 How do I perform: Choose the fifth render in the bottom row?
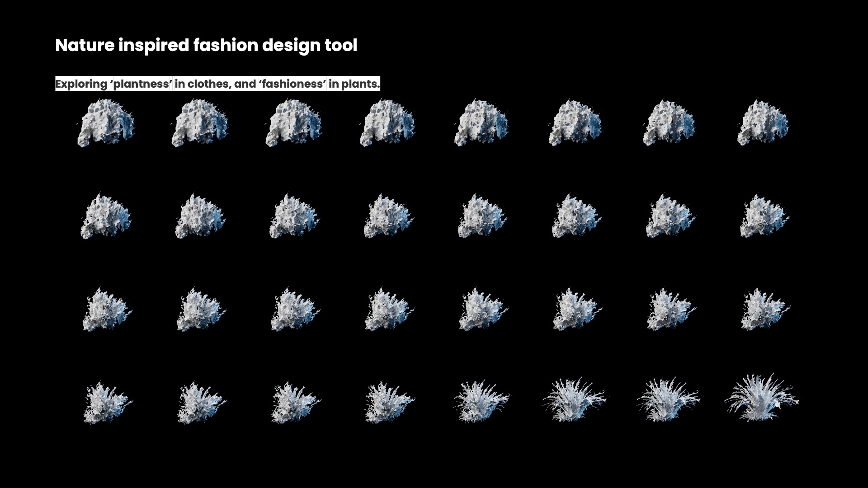(x=482, y=401)
